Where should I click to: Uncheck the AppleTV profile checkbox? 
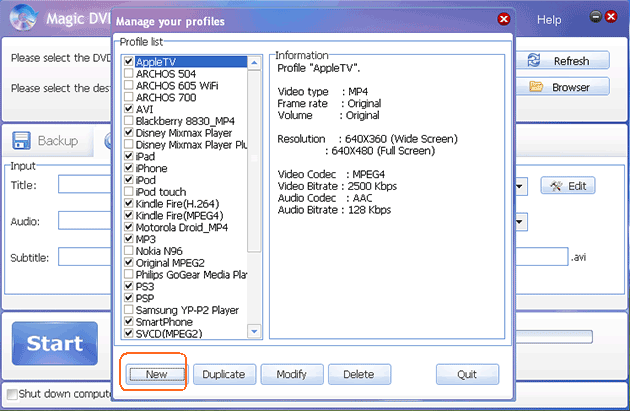point(129,61)
